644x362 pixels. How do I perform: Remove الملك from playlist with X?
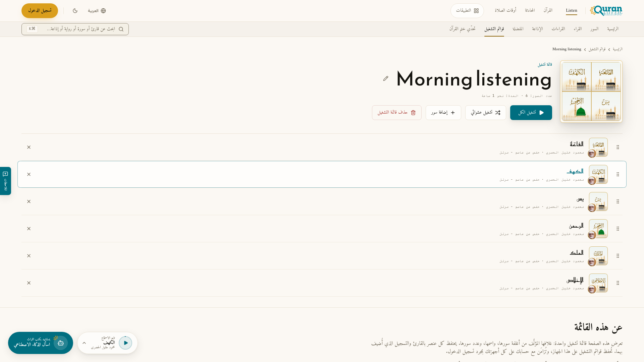(x=29, y=256)
